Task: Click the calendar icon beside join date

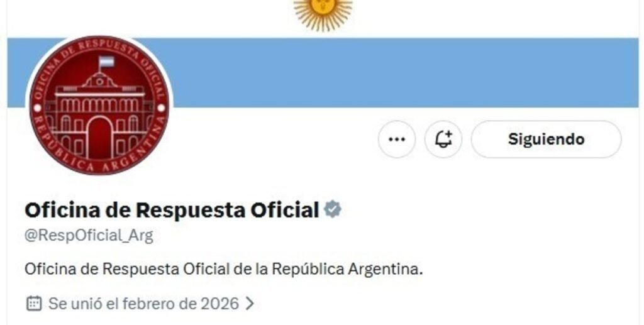Action: (34, 304)
